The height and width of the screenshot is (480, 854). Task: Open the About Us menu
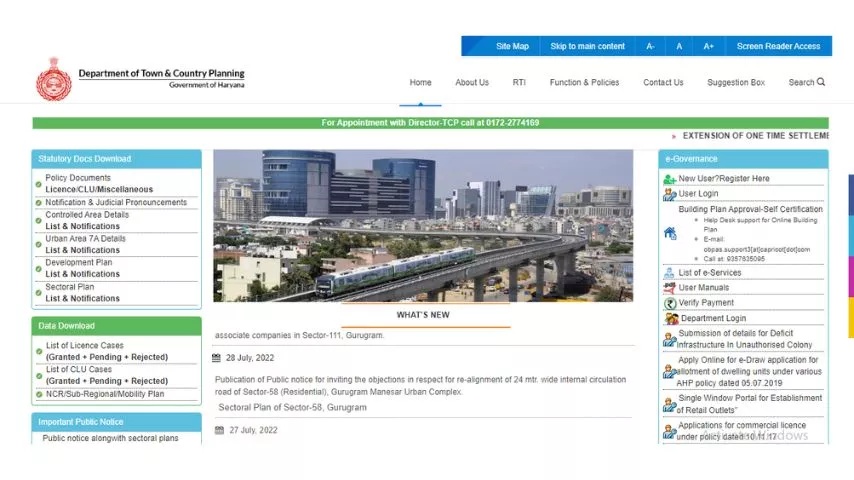(x=472, y=83)
